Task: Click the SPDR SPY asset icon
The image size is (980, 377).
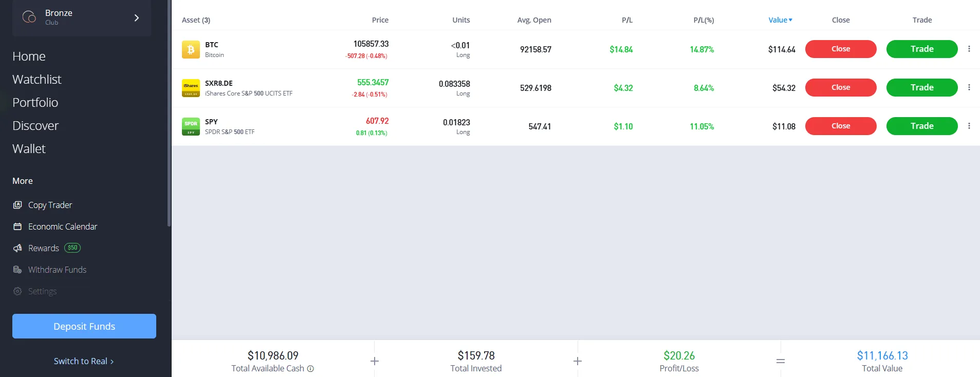Action: 191,126
